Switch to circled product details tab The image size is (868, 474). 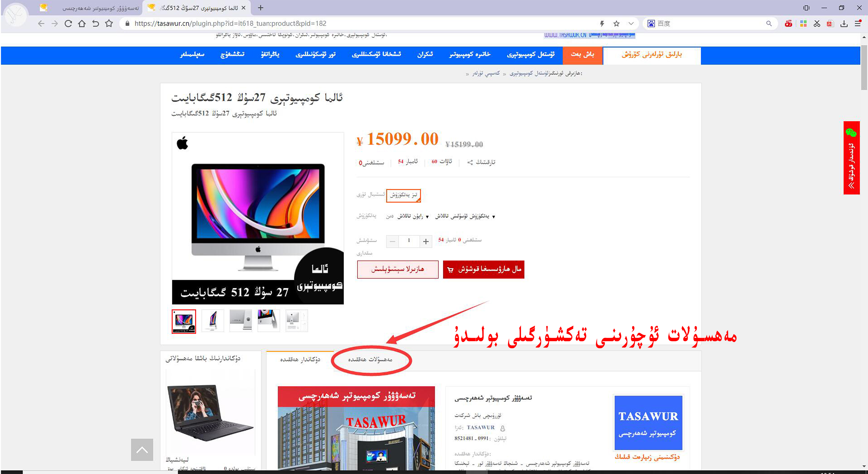coord(370,360)
